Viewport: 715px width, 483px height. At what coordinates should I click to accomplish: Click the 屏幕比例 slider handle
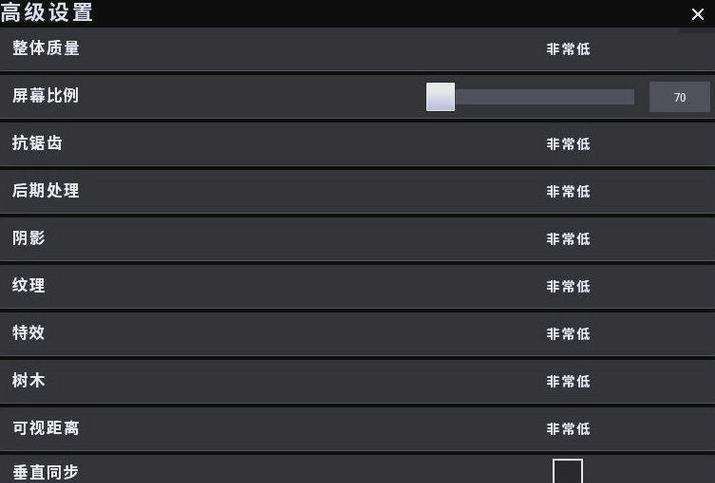440,97
